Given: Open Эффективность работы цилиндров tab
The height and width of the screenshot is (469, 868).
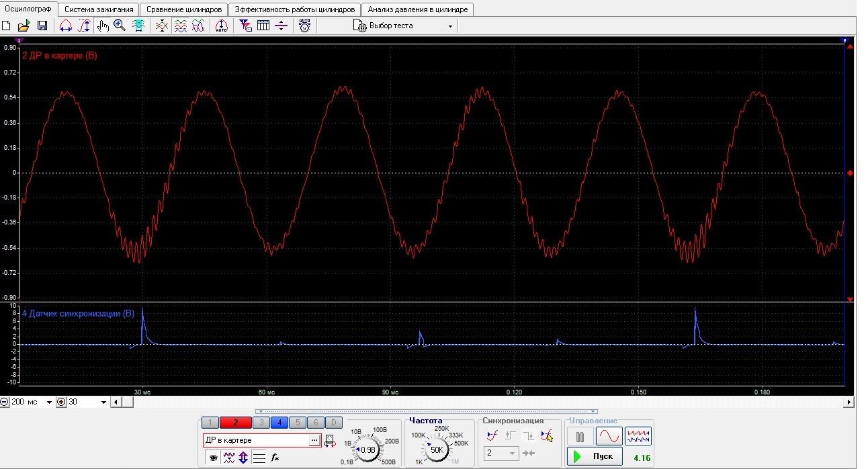Looking at the screenshot, I should [x=294, y=9].
